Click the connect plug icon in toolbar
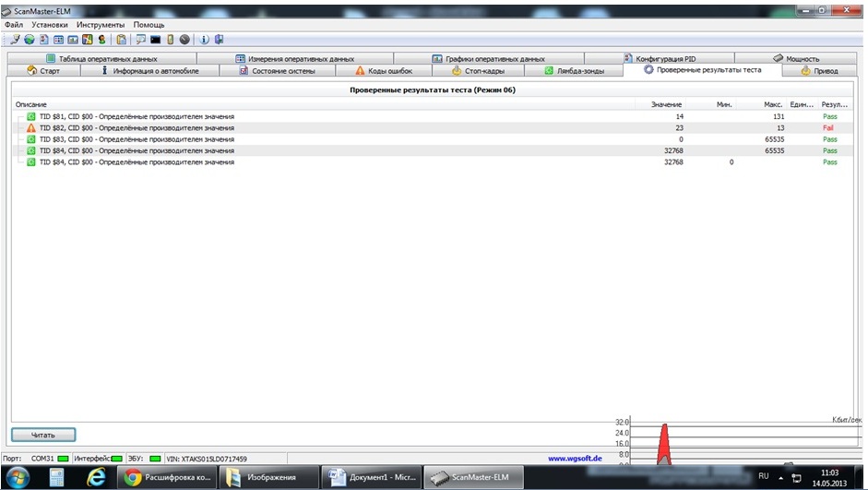This screenshot has height=490, width=868. click(x=17, y=40)
